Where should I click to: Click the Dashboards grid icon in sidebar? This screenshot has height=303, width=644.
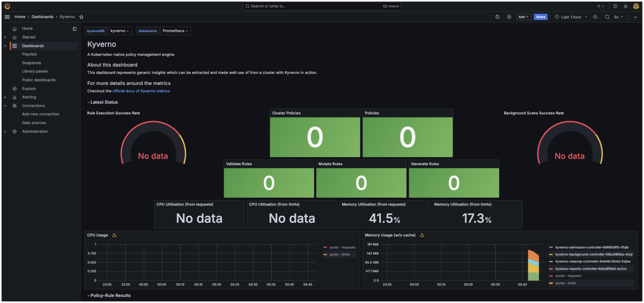click(x=15, y=46)
